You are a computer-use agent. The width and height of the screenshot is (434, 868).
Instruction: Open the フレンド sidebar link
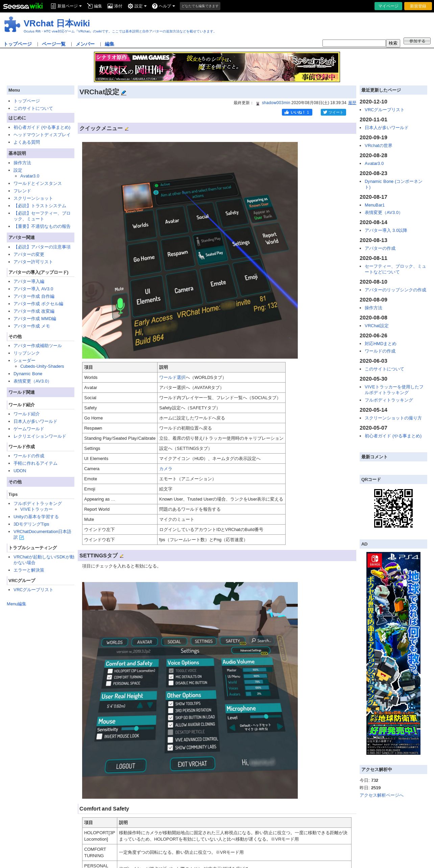[22, 191]
